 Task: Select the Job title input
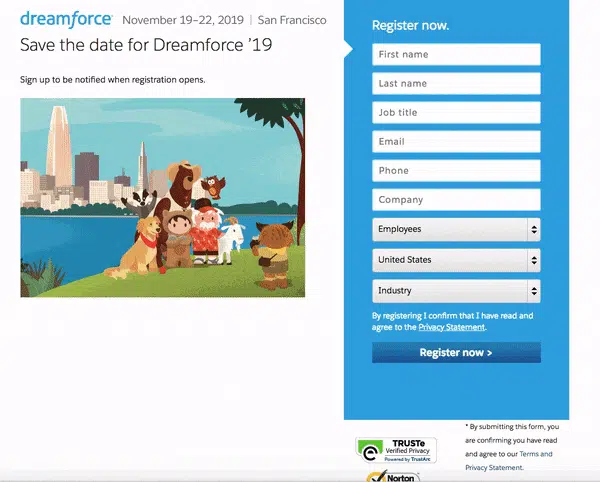[x=456, y=113]
